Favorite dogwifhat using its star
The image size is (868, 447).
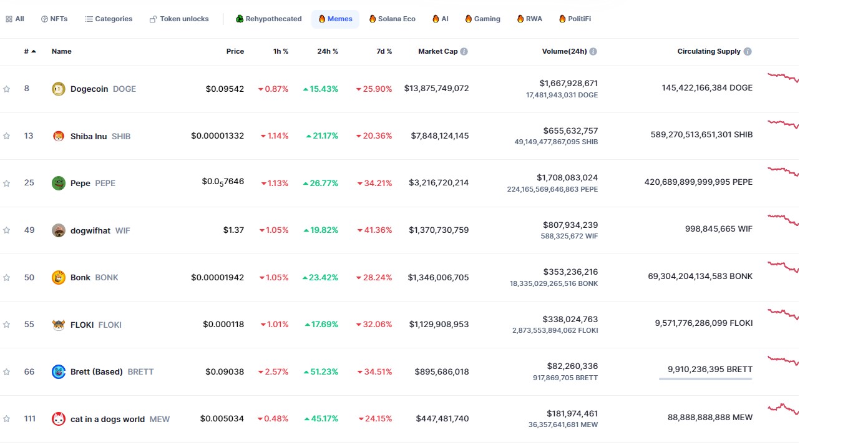[x=6, y=230]
